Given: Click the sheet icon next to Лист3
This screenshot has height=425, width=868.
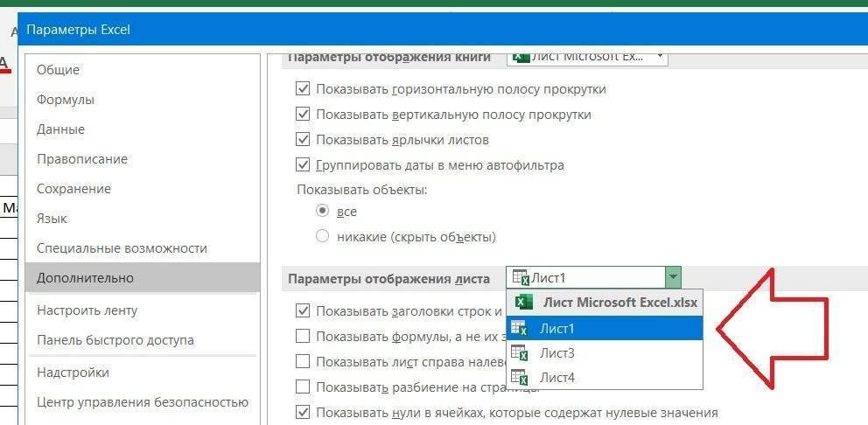Looking at the screenshot, I should pyautogui.click(x=519, y=353).
